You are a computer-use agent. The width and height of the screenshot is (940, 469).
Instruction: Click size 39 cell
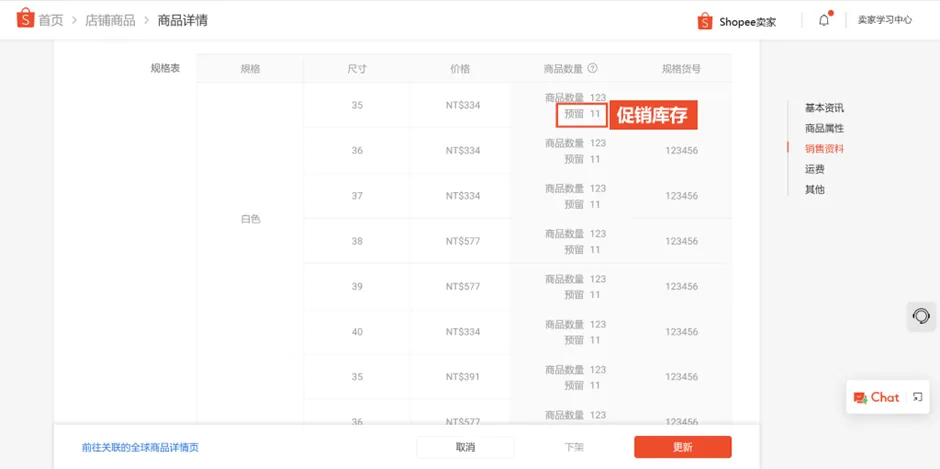[x=357, y=287]
